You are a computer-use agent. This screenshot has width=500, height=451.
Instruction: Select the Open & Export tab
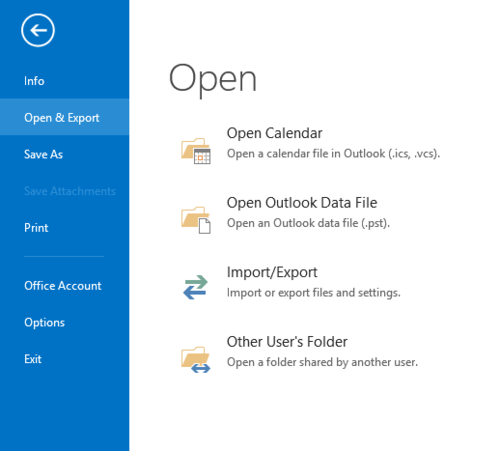(64, 117)
